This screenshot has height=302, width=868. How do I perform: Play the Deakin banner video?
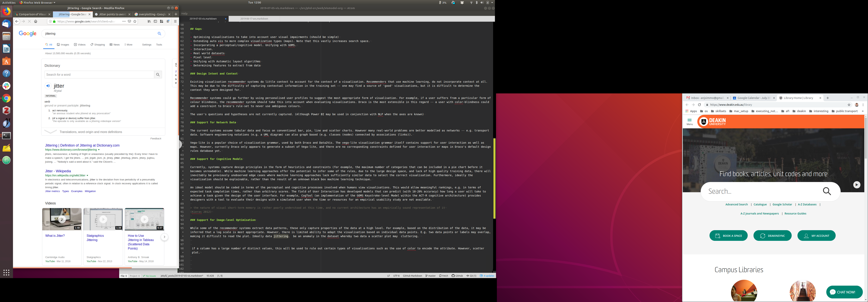pos(857,184)
